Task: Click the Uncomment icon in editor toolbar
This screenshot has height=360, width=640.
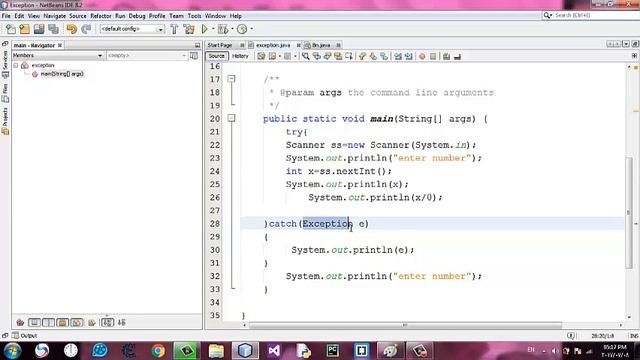Action: 457,56
